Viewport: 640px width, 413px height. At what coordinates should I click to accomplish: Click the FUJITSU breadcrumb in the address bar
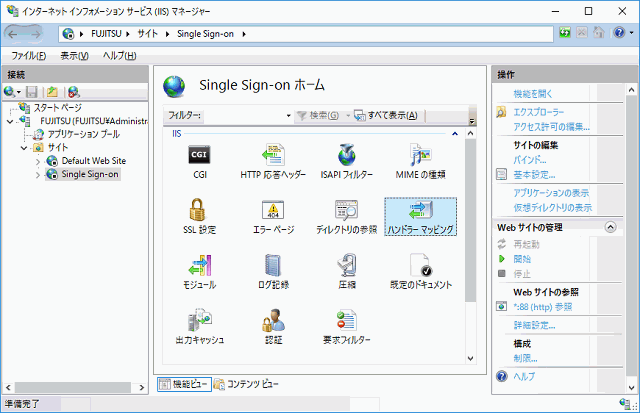[x=106, y=34]
